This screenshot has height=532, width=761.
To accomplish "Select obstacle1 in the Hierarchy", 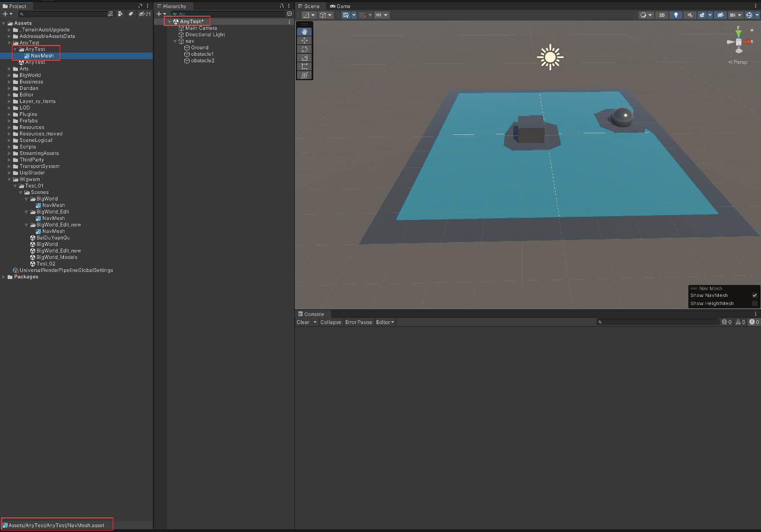I will tap(202, 54).
